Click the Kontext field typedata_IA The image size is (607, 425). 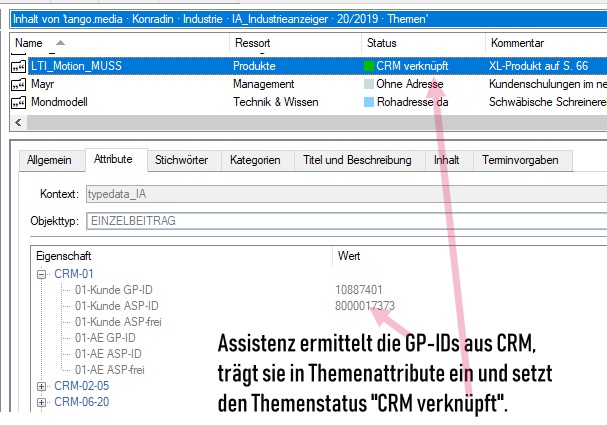(340, 195)
